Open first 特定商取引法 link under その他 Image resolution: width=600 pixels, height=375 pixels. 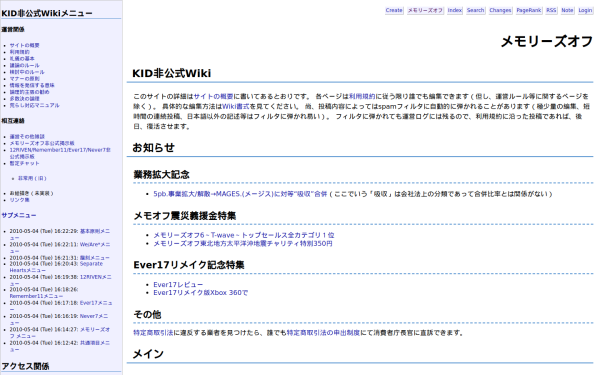[153, 333]
